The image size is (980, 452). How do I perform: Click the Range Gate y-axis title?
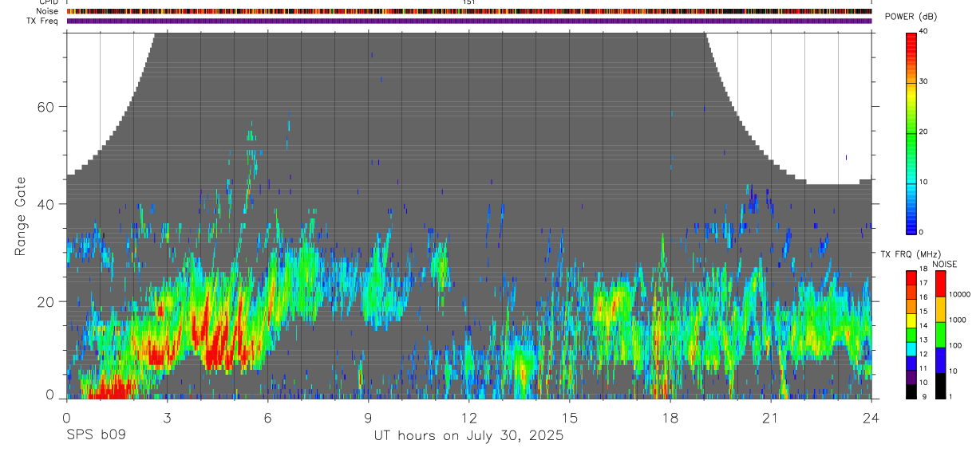(x=21, y=216)
